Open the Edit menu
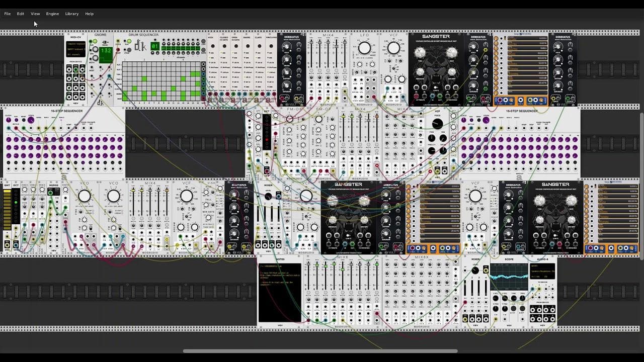 [x=21, y=14]
